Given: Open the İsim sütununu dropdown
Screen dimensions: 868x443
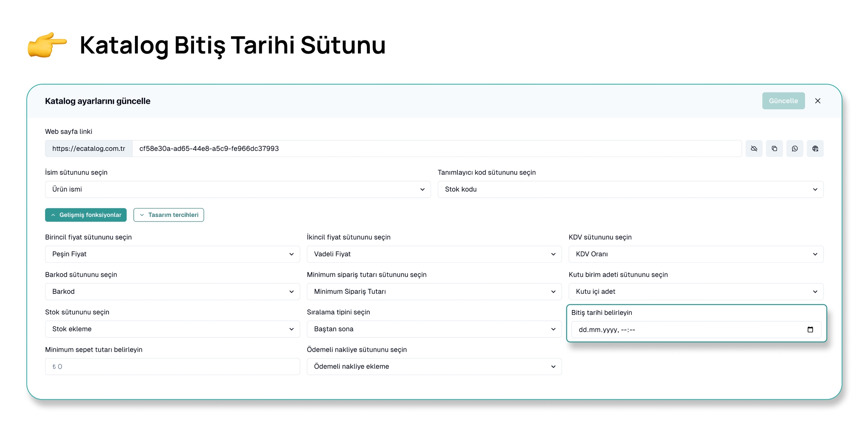Looking at the screenshot, I should (x=238, y=189).
